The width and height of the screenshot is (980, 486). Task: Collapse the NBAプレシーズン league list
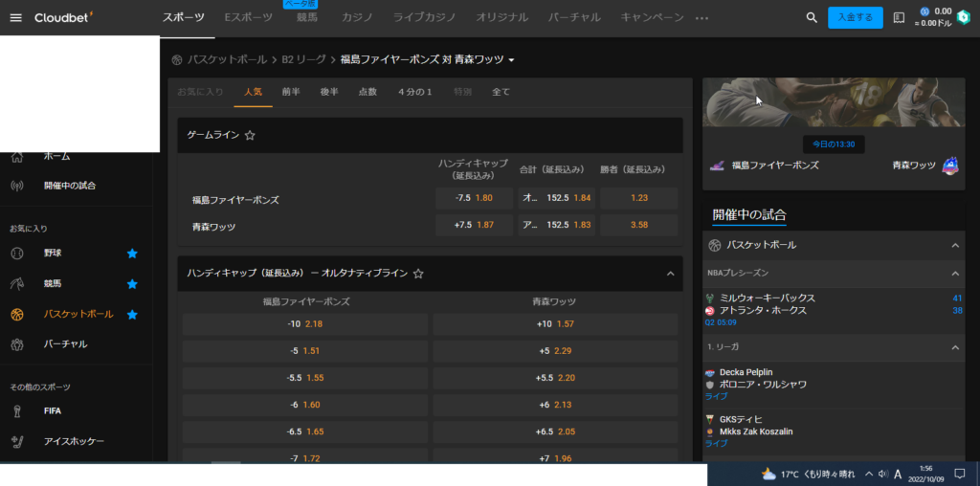point(955,274)
